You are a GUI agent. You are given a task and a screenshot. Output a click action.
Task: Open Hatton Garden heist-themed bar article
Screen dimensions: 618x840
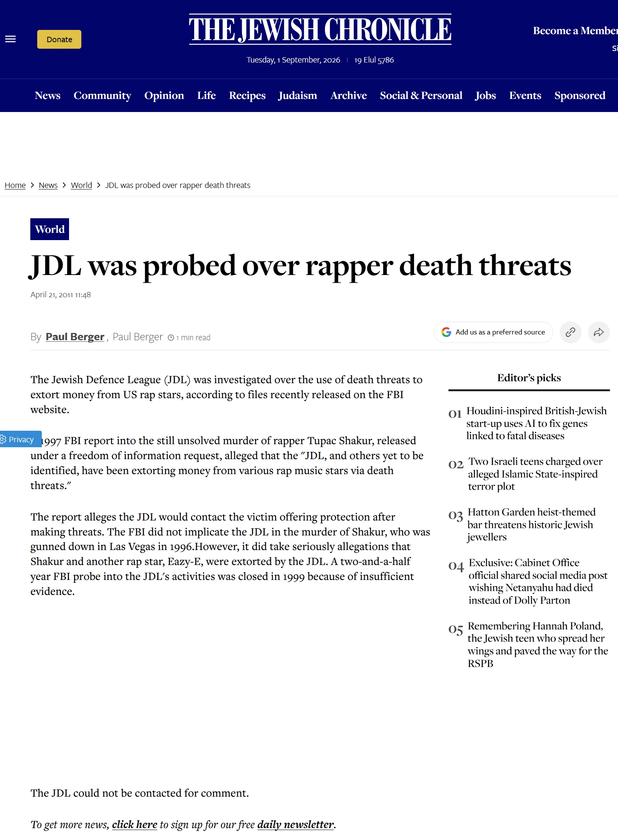pos(531,525)
